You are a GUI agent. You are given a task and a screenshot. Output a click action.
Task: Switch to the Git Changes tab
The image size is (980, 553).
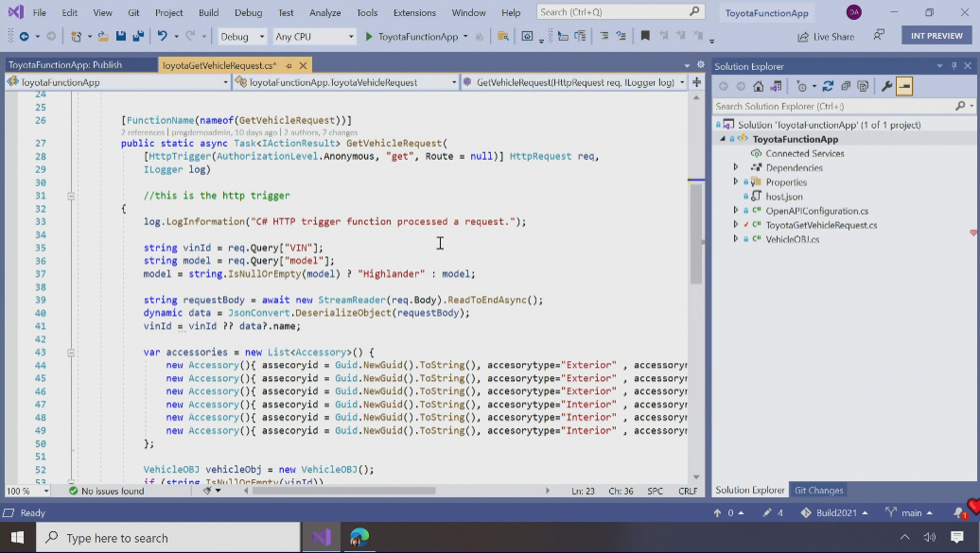[818, 490]
